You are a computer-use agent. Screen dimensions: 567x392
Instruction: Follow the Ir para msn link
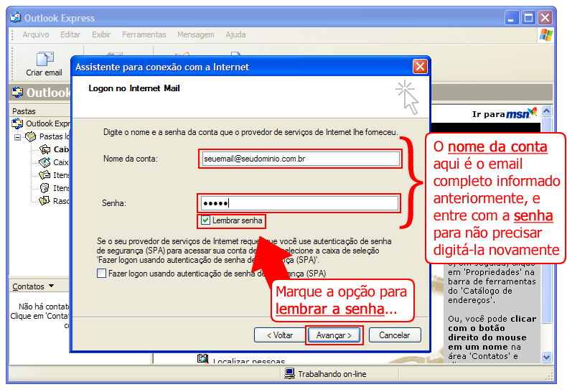tap(505, 113)
